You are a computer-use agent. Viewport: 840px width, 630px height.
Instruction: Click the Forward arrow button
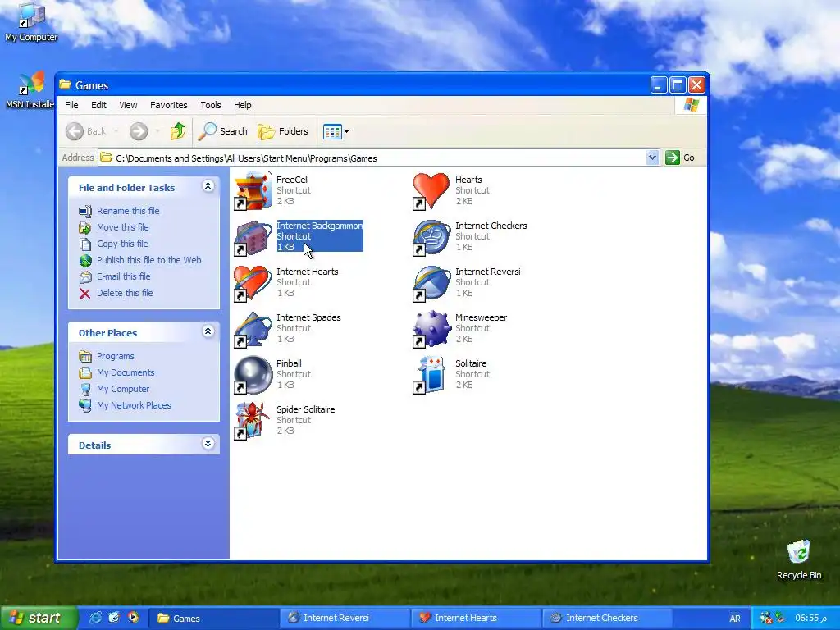138,131
